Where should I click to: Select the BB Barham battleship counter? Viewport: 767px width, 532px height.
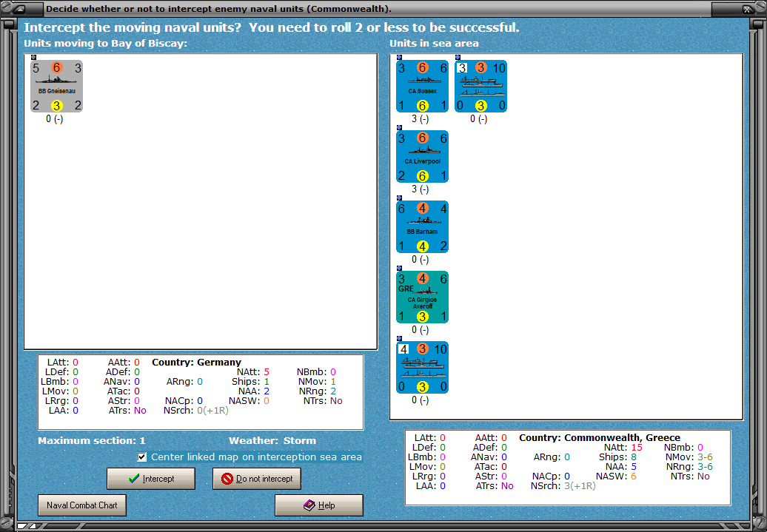pos(422,227)
